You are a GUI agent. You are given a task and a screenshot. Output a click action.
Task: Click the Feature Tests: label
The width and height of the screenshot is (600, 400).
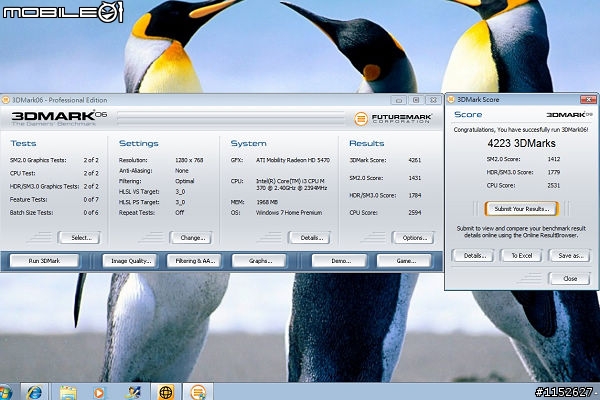[28, 199]
